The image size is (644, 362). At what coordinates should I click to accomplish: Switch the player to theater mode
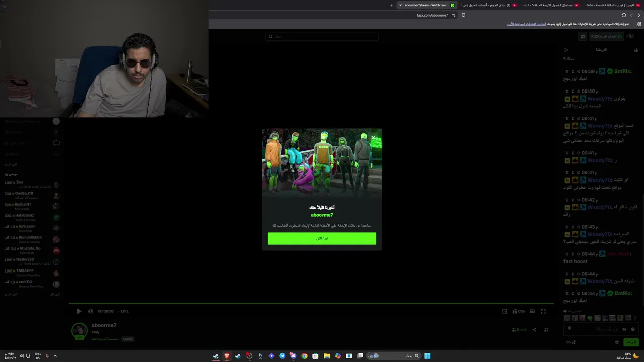coord(532,311)
